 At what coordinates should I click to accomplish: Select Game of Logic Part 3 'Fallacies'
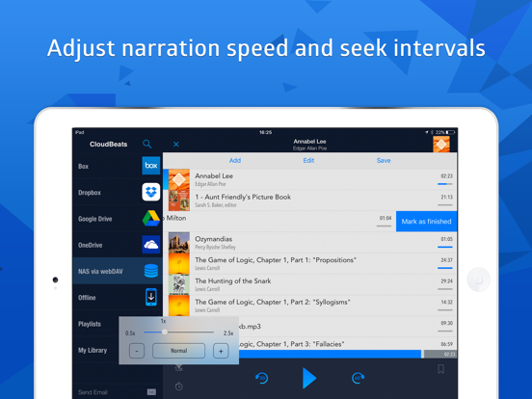348,344
